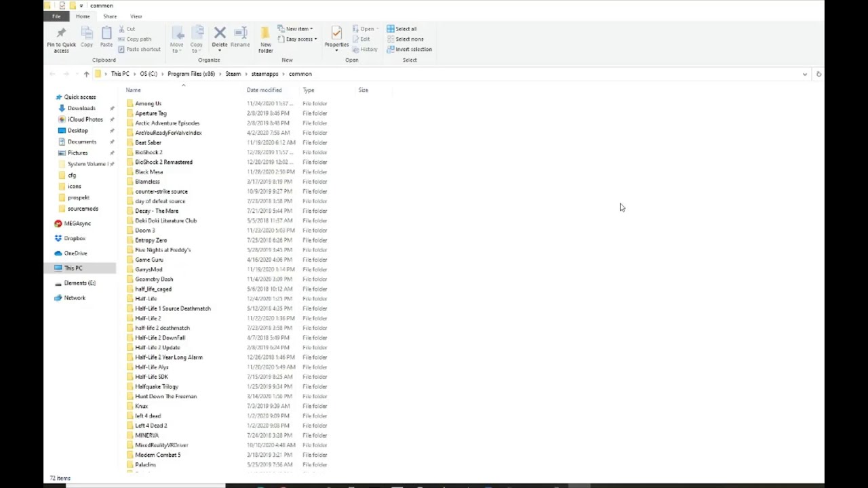
Task: Open Documents in the navigation pane
Action: click(x=82, y=142)
